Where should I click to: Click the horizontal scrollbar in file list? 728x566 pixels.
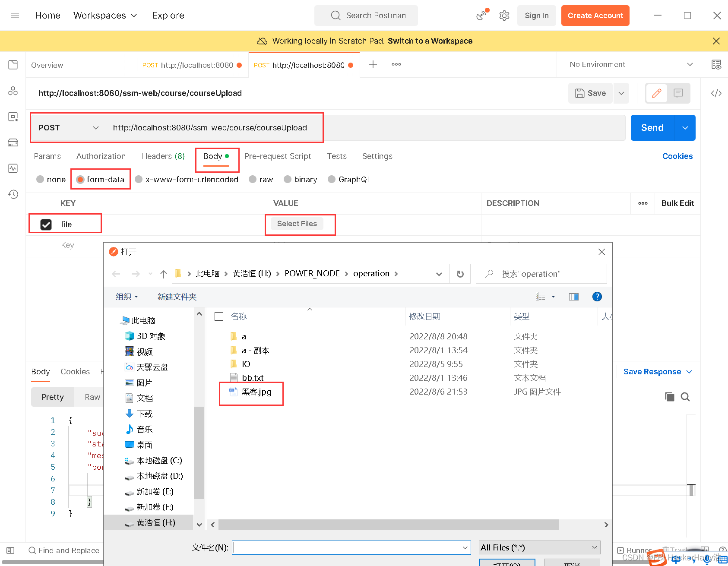pyautogui.click(x=389, y=525)
